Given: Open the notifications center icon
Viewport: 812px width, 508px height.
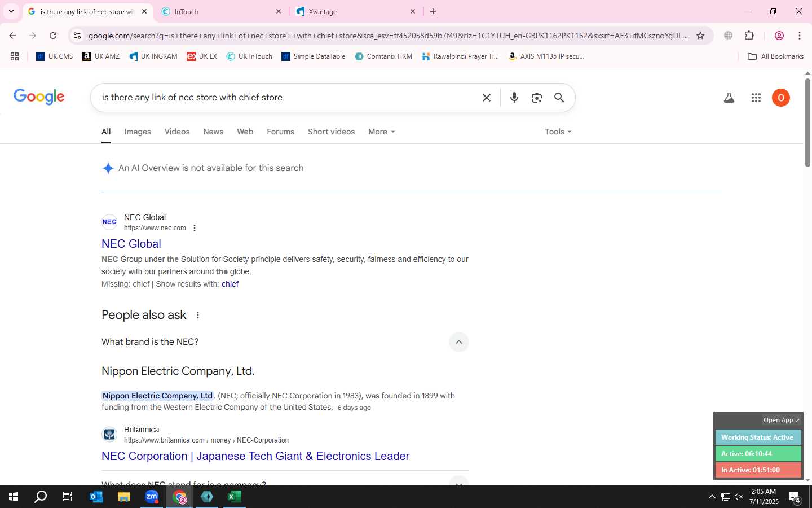Looking at the screenshot, I should point(795,497).
